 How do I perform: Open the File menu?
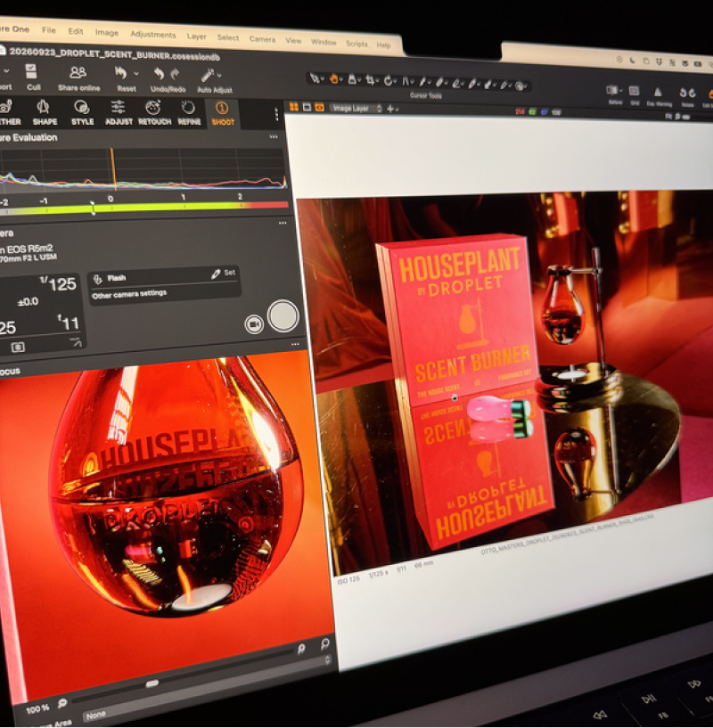[49, 30]
